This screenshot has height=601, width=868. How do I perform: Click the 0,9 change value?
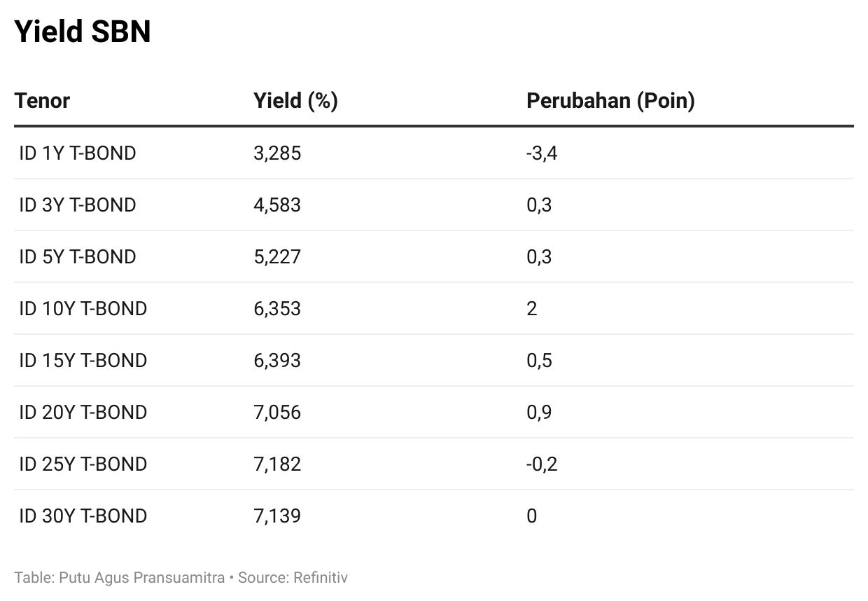(539, 412)
